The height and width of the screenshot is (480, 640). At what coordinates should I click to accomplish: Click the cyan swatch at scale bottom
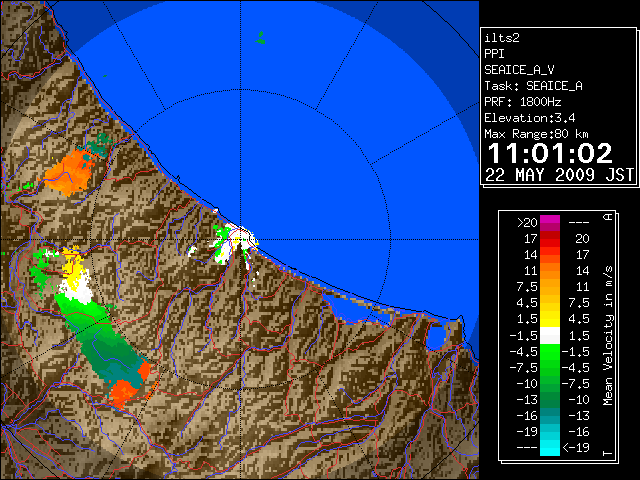pyautogui.click(x=550, y=447)
